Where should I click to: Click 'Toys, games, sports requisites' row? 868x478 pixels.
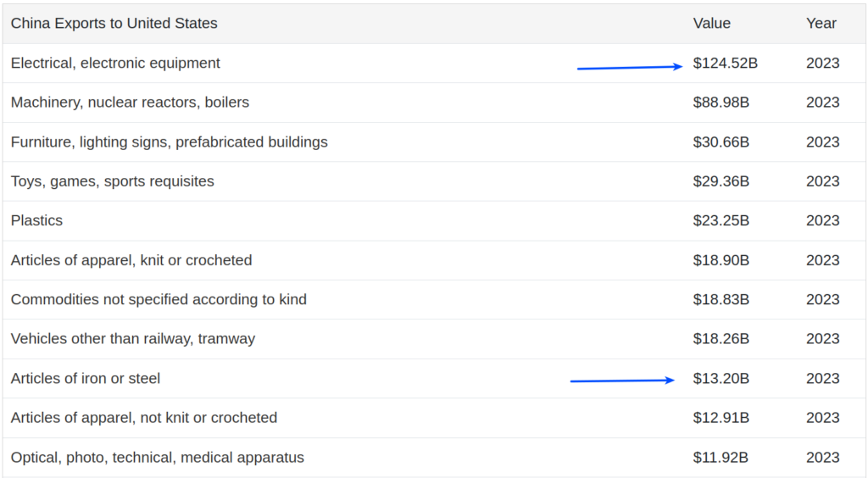click(x=112, y=181)
